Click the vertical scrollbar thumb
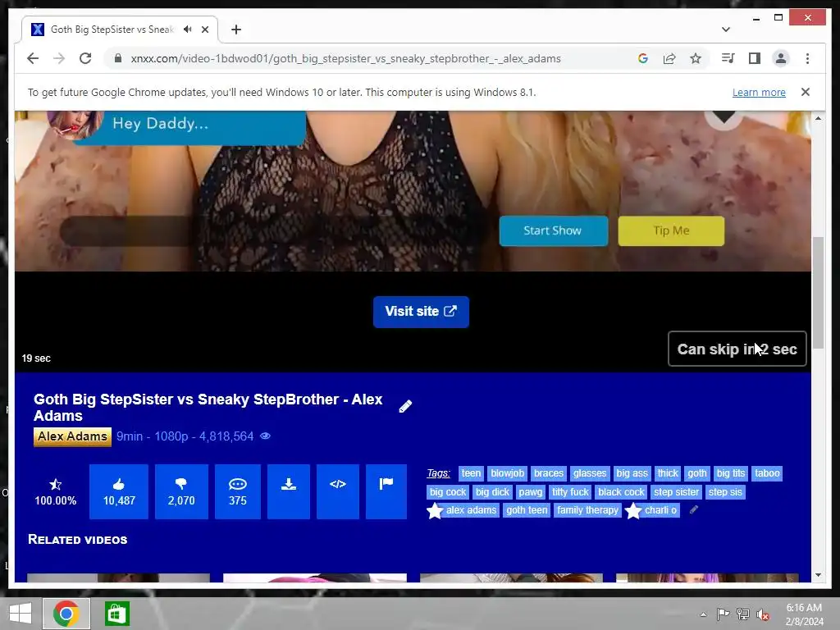 (x=818, y=293)
